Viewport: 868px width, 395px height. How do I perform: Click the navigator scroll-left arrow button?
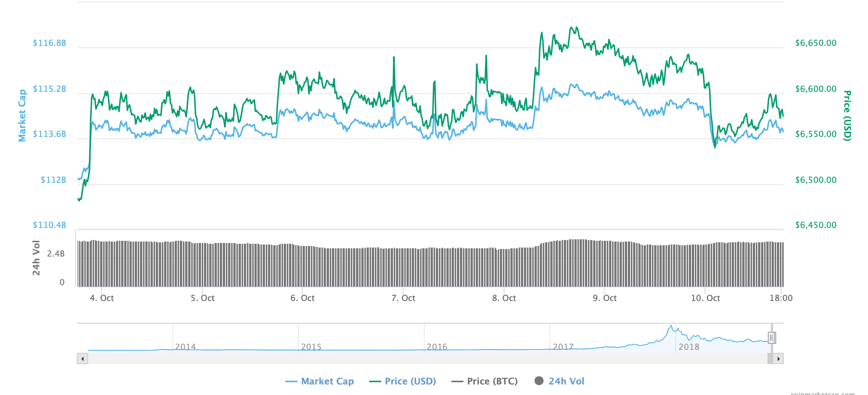[82, 359]
